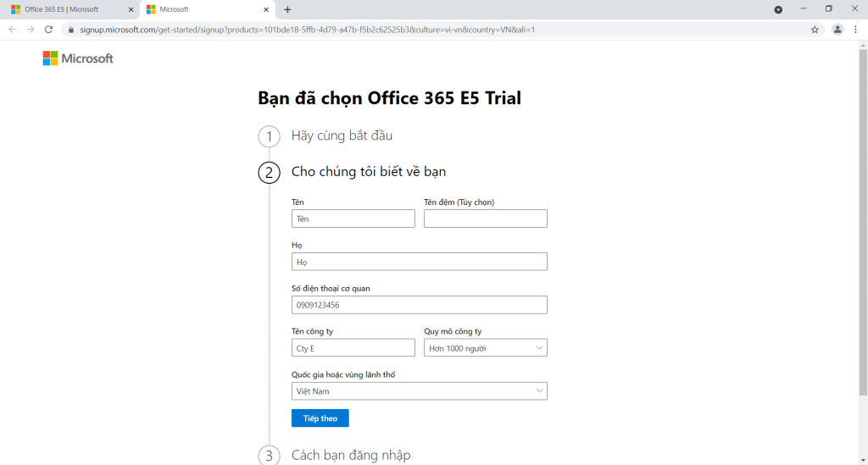This screenshot has height=465, width=868.
Task: Select the Microsoft signup tab
Action: (x=207, y=9)
